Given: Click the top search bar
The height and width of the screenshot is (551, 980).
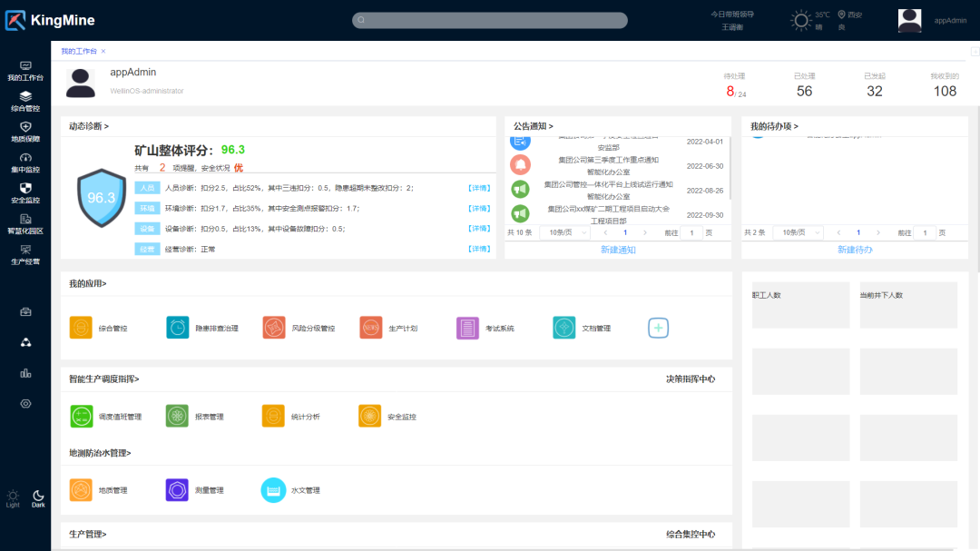Looking at the screenshot, I should [490, 20].
